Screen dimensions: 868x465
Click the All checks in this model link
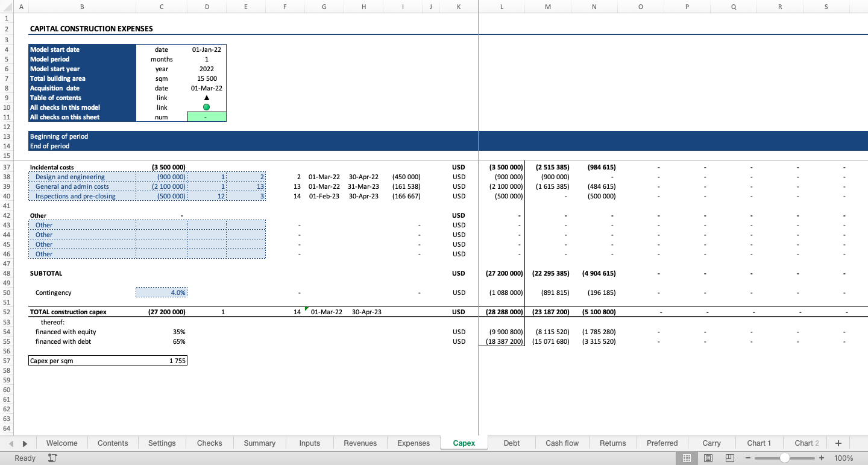click(x=66, y=107)
